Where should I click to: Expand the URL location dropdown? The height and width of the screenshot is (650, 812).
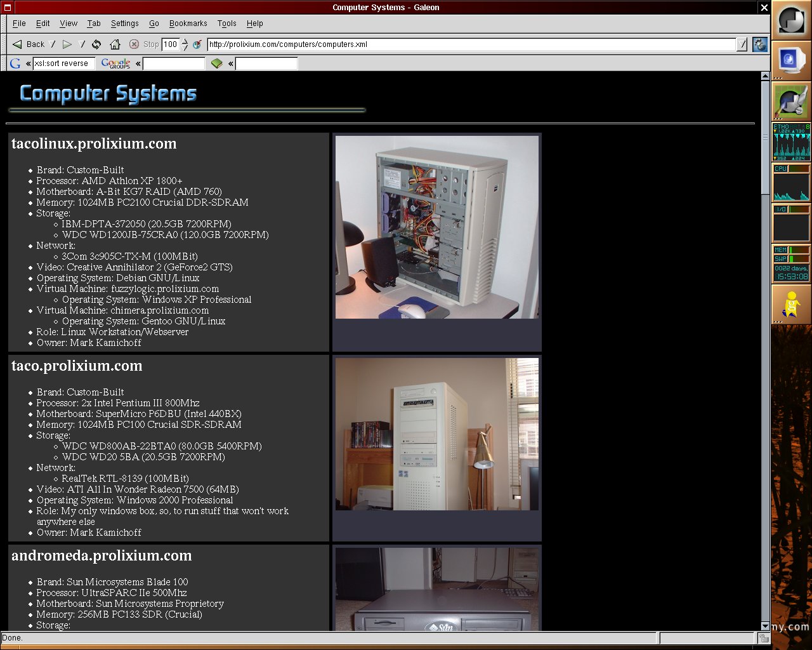(x=742, y=44)
